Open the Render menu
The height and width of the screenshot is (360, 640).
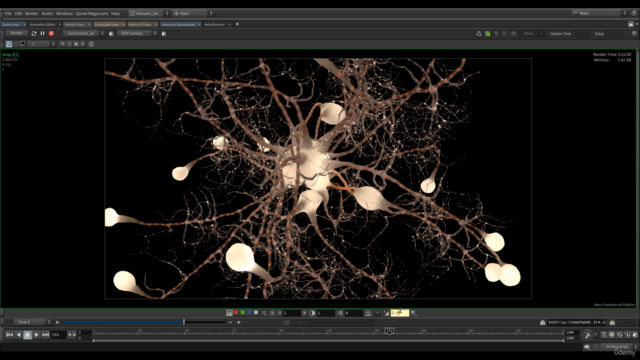tap(31, 13)
